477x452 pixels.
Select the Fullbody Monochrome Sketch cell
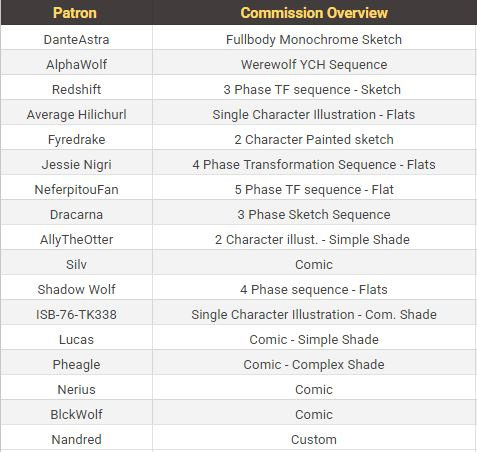point(314,38)
